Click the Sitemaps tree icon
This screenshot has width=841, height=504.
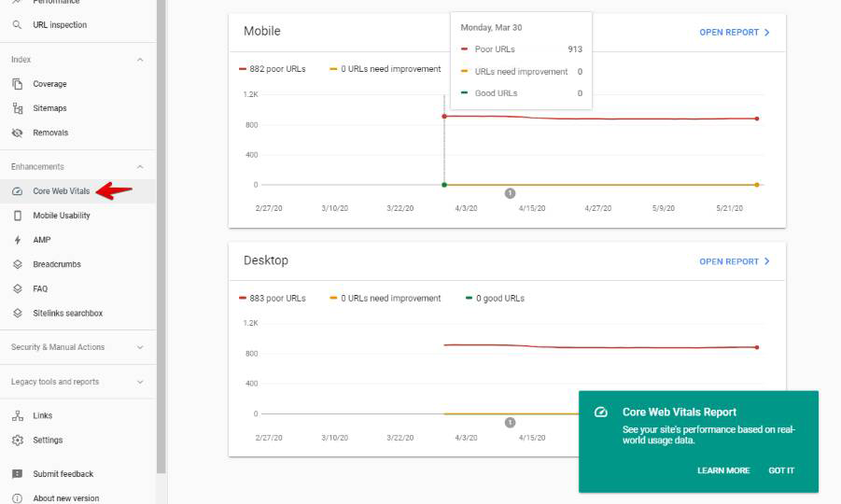click(x=17, y=108)
